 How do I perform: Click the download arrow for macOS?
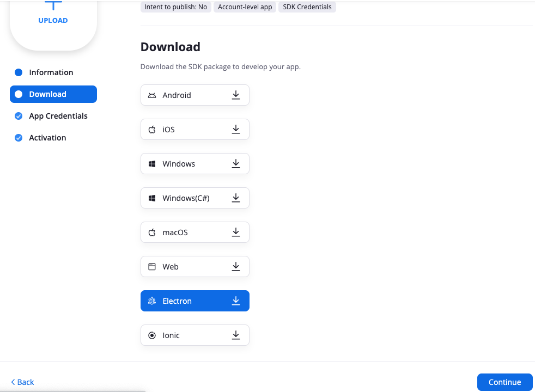pos(236,232)
